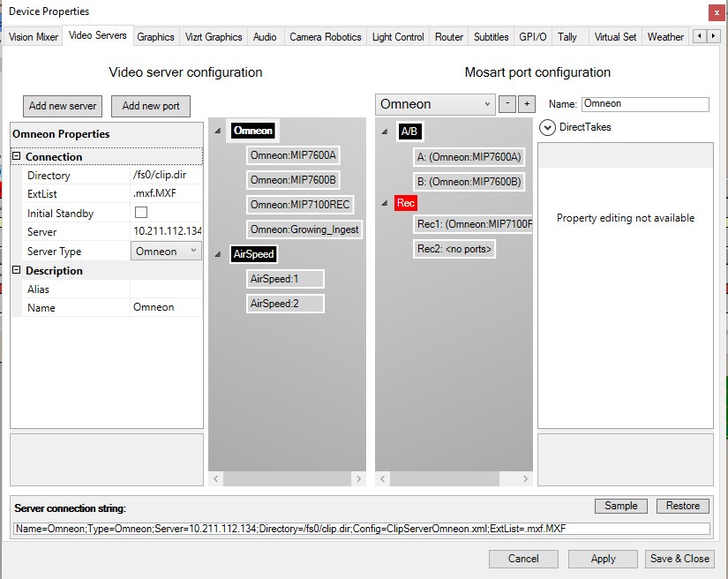Click the server list horizontal scrollbar
728x579 pixels.
click(x=287, y=478)
